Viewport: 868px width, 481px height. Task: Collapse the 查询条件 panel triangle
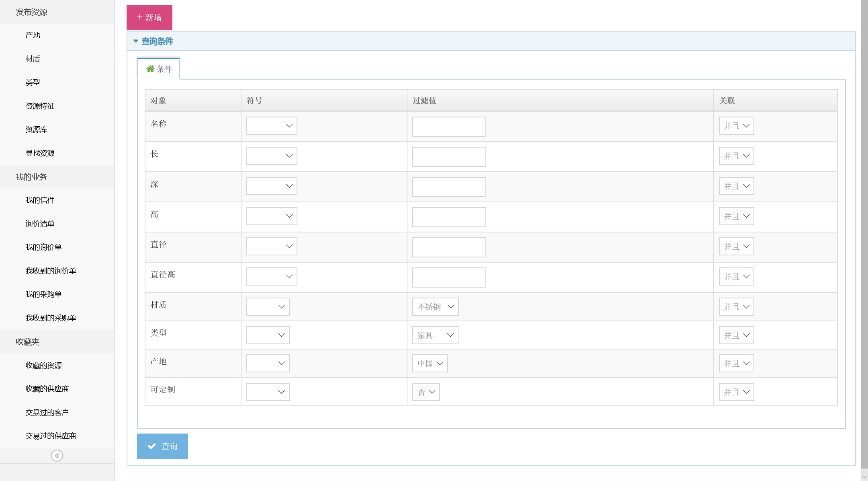click(x=136, y=41)
